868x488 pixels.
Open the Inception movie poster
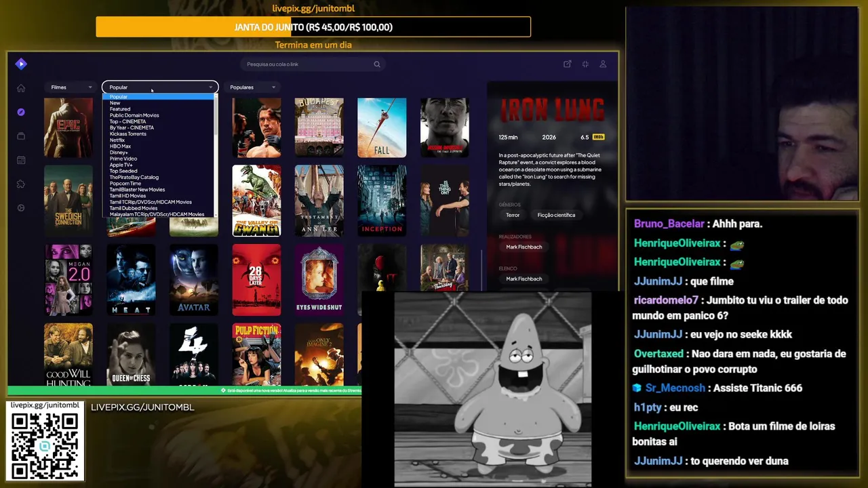(382, 201)
